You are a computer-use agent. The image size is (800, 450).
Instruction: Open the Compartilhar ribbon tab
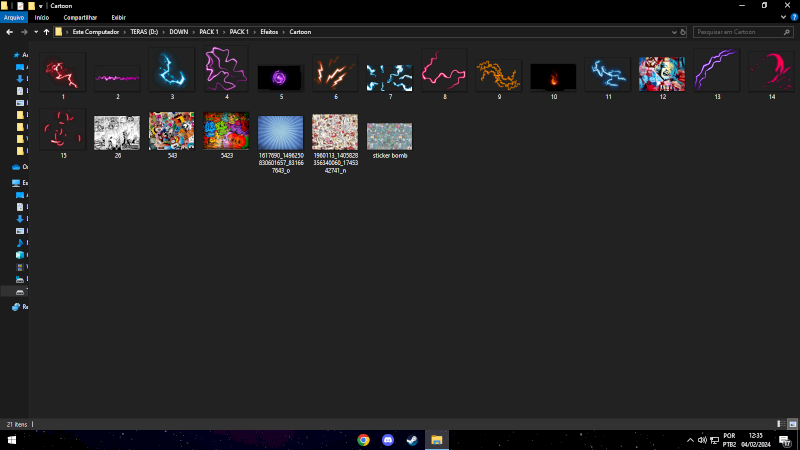[80, 17]
